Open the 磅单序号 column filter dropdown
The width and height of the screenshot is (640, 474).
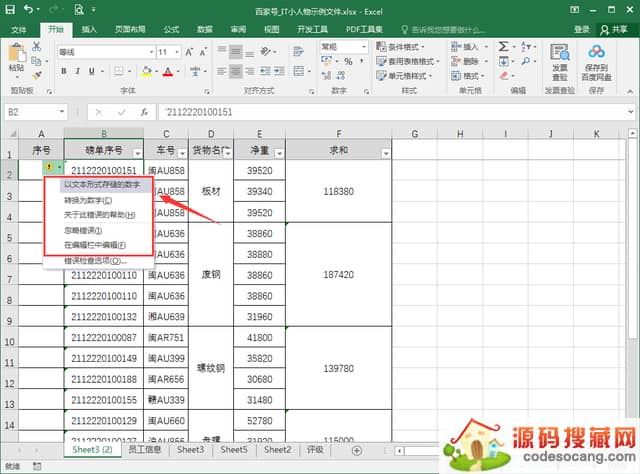point(136,152)
